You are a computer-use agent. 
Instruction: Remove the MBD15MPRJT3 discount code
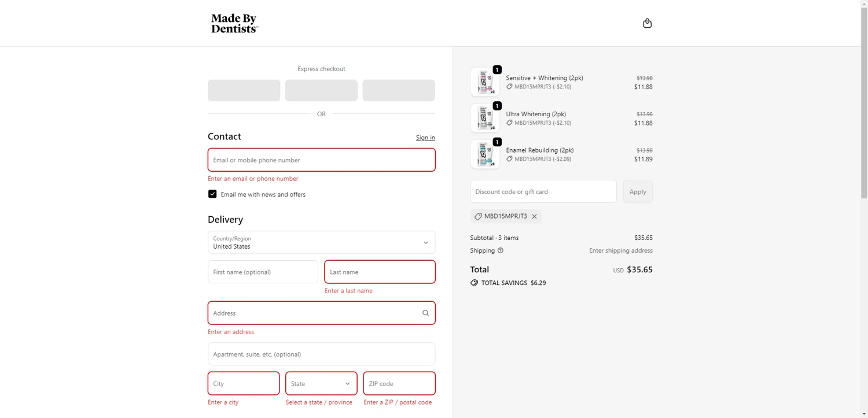coord(534,216)
